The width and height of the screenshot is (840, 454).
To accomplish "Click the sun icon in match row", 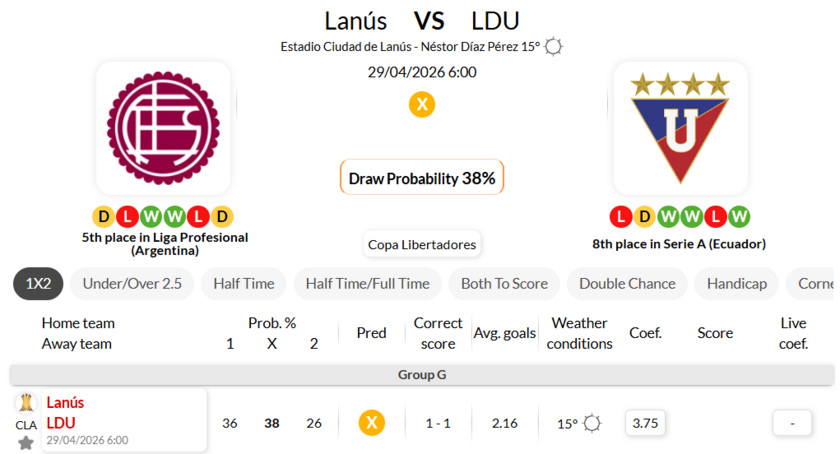I will [x=592, y=423].
